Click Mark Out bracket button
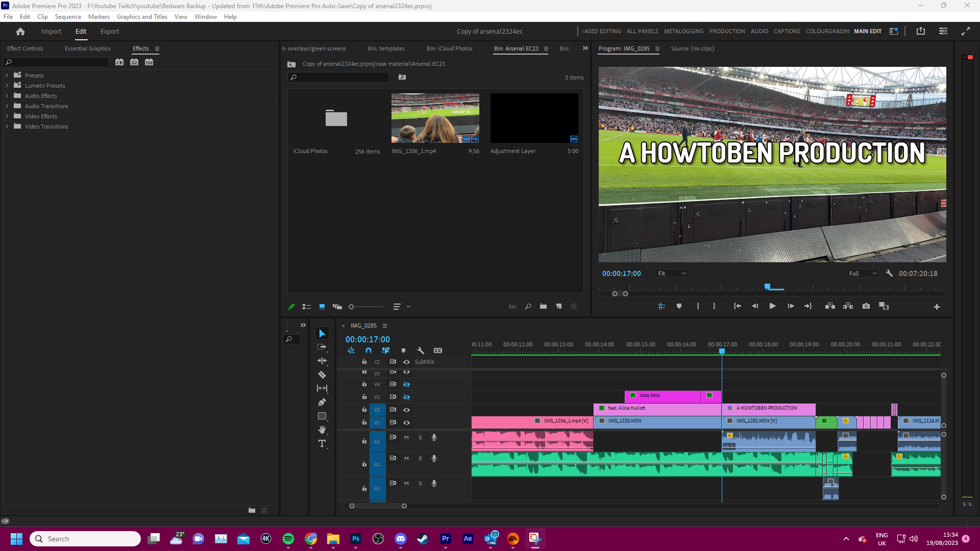The image size is (980, 551). [x=714, y=306]
